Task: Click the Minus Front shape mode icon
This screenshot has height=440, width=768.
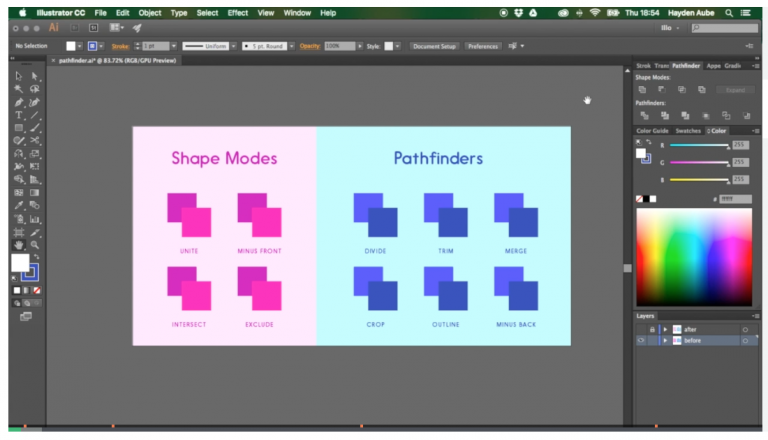Action: [662, 90]
